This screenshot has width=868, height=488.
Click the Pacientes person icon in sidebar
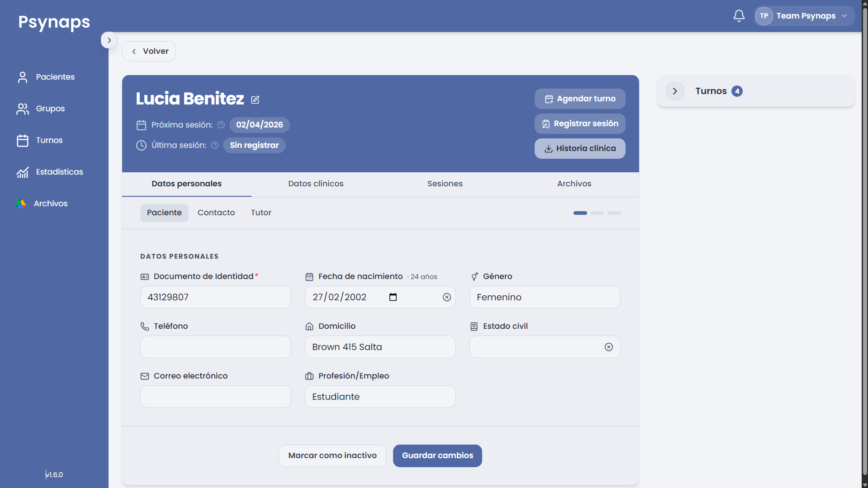point(23,77)
